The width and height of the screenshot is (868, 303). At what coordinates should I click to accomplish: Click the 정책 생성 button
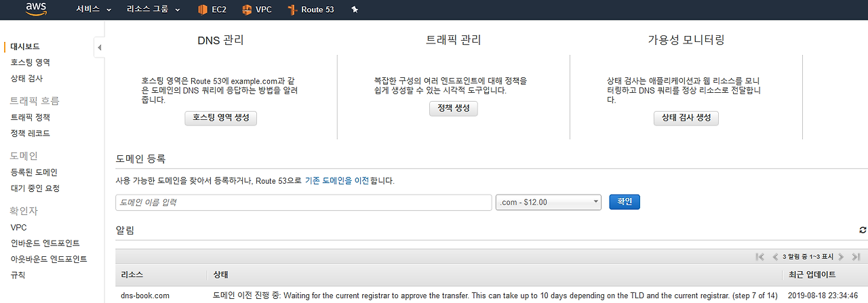coord(454,108)
